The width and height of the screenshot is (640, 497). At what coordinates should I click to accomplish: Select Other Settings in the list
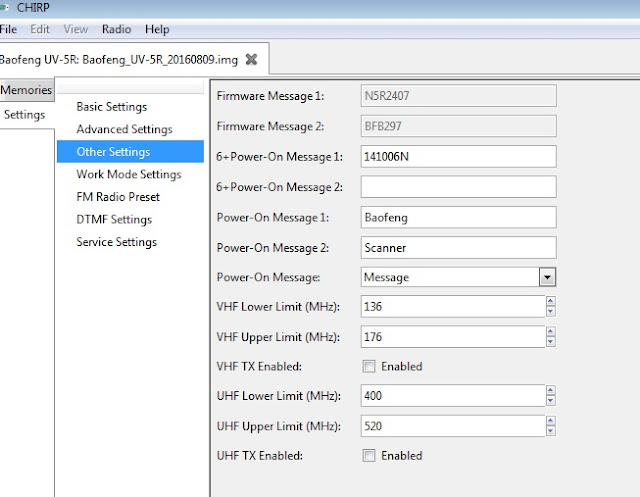[130, 151]
